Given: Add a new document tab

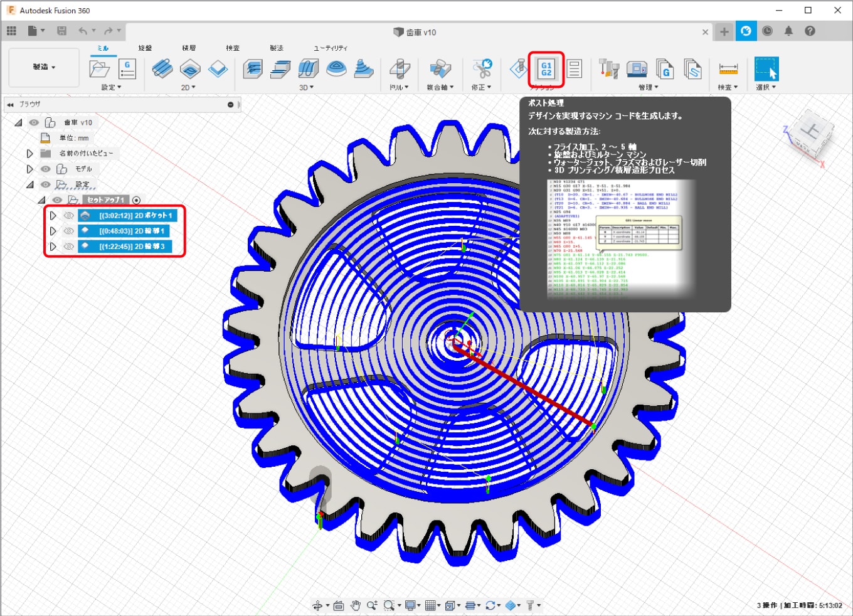Looking at the screenshot, I should (x=724, y=31).
